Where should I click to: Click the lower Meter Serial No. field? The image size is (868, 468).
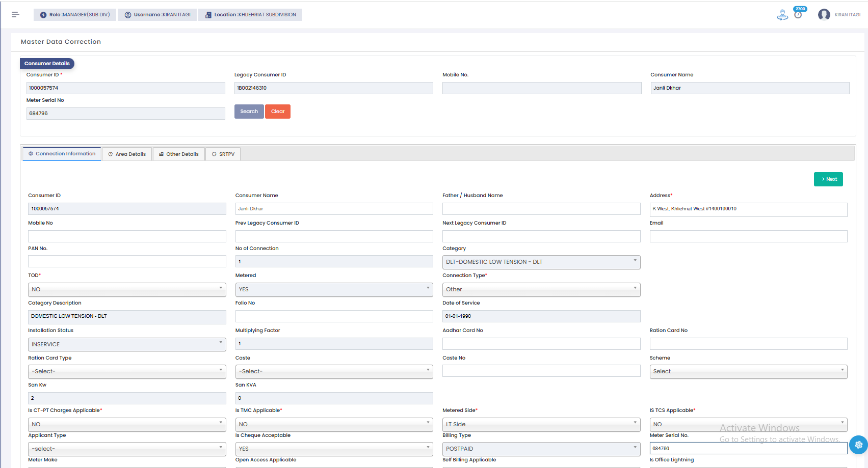(x=748, y=448)
